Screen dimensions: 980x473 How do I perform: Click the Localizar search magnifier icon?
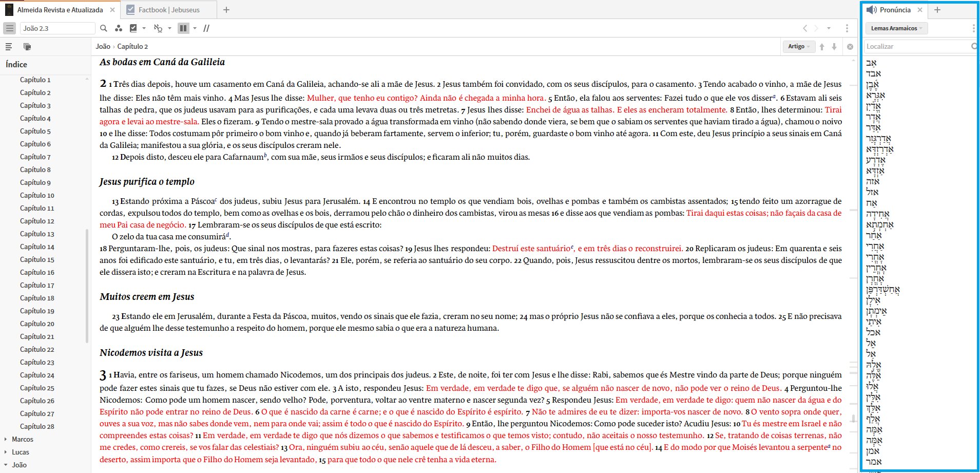point(974,46)
